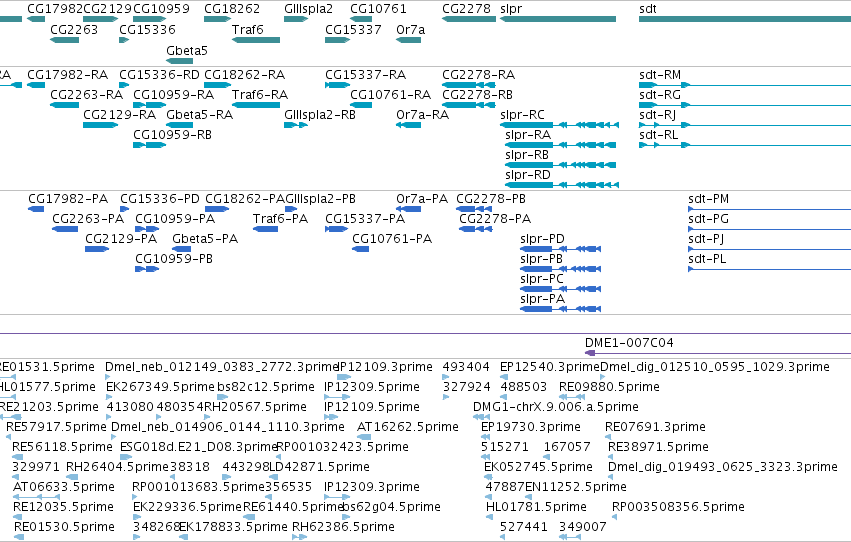The height and width of the screenshot is (542, 851).
Task: Click the CG2278 gene label
Action: click(x=466, y=9)
